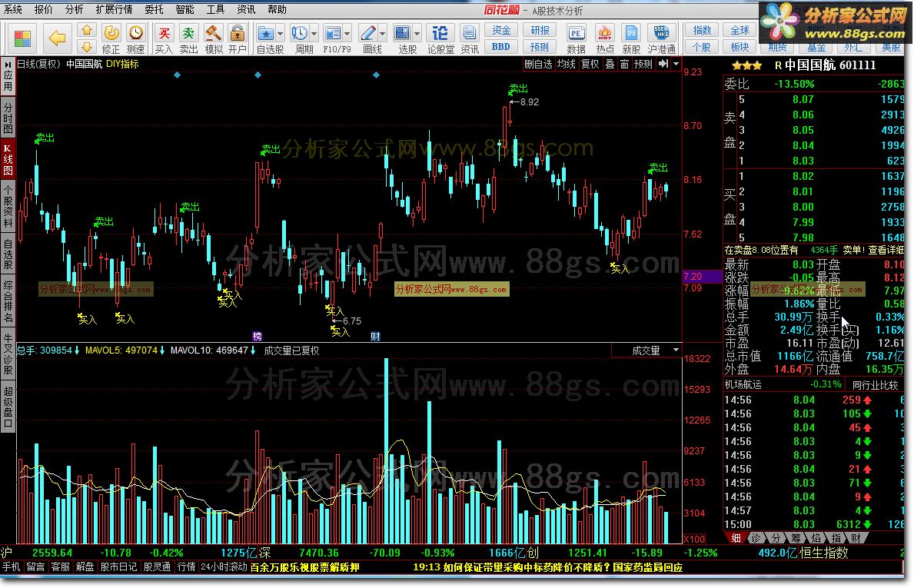Click the 财 marker on chart axis

[x=375, y=336]
